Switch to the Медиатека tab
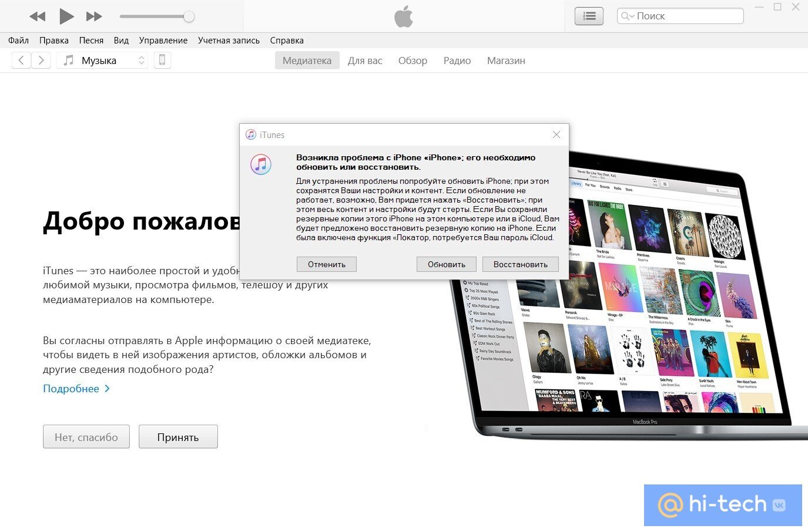Image resolution: width=808 pixels, height=532 pixels. point(307,60)
